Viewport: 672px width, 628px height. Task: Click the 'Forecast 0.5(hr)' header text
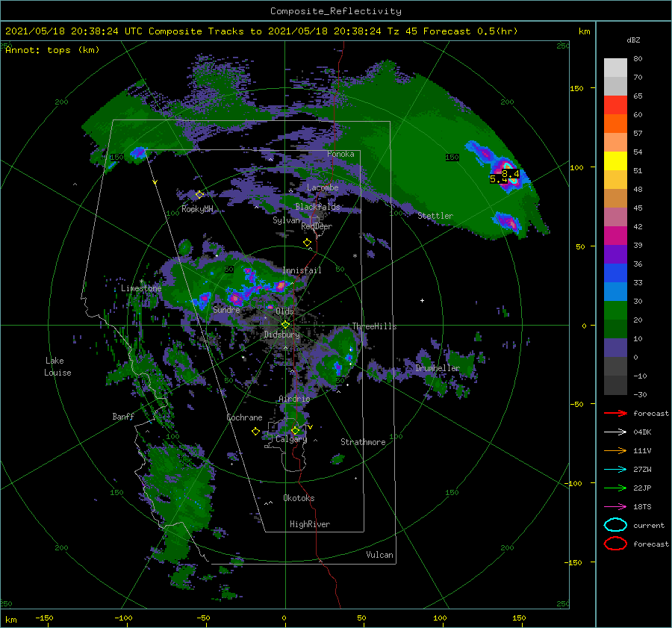pyautogui.click(x=470, y=31)
